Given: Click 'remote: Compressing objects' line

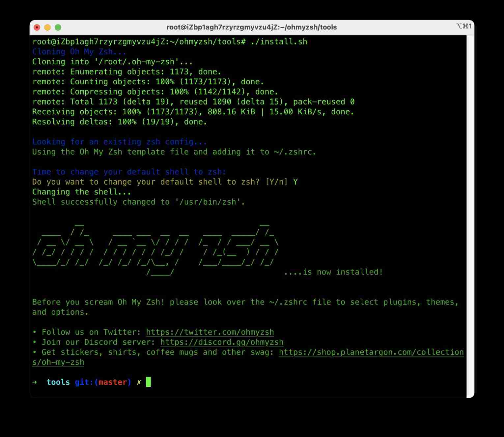Looking at the screenshot, I should (155, 92).
